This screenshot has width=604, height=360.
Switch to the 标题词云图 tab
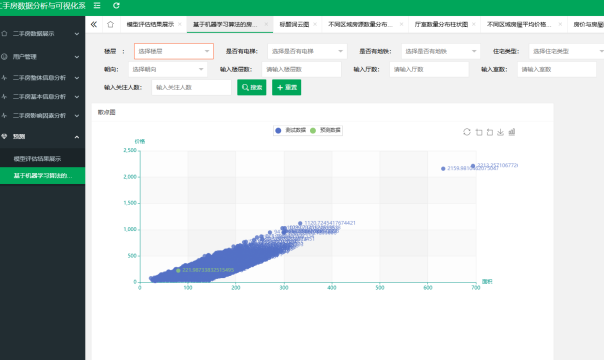point(294,24)
